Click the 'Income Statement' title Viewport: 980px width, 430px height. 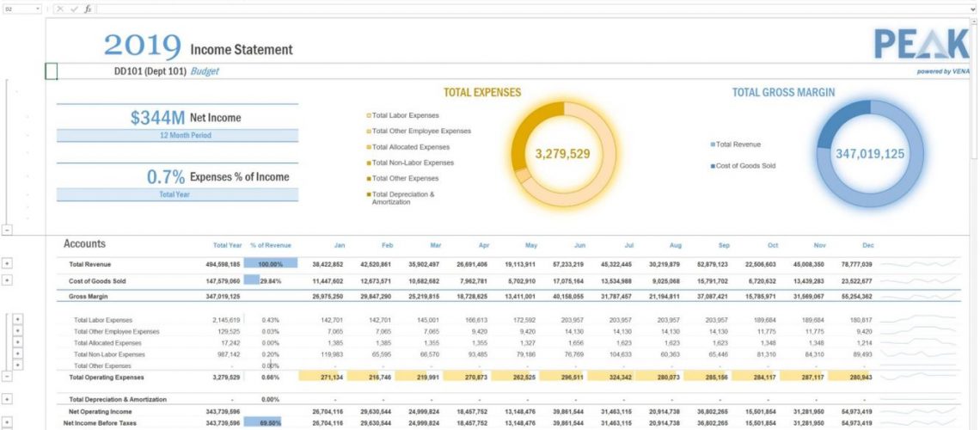pyautogui.click(x=242, y=49)
